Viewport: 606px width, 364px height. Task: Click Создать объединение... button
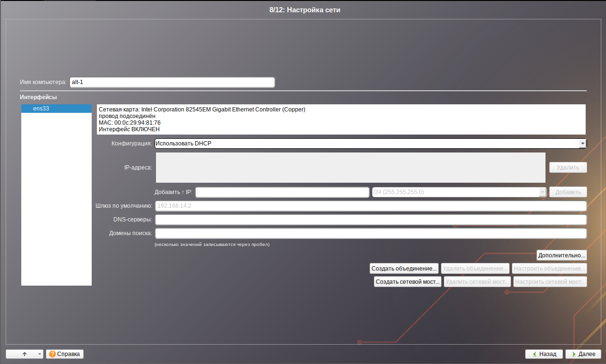pos(404,269)
